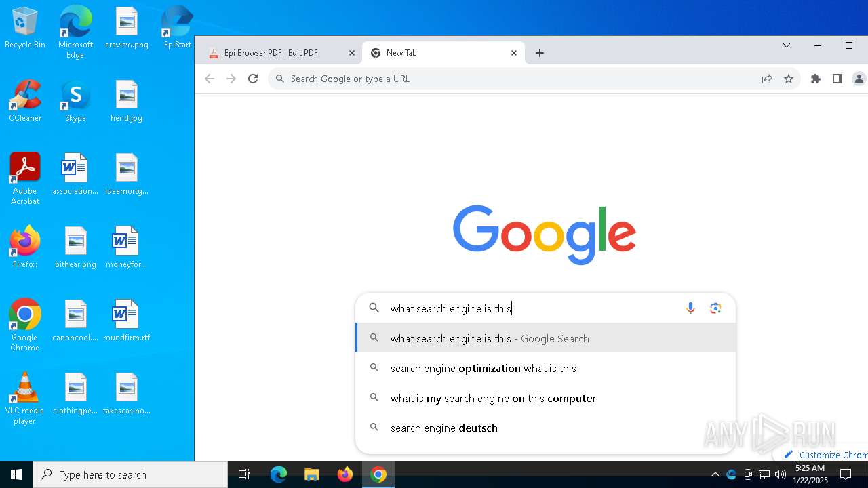
Task: Close the New Tab tab
Action: pyautogui.click(x=514, y=53)
